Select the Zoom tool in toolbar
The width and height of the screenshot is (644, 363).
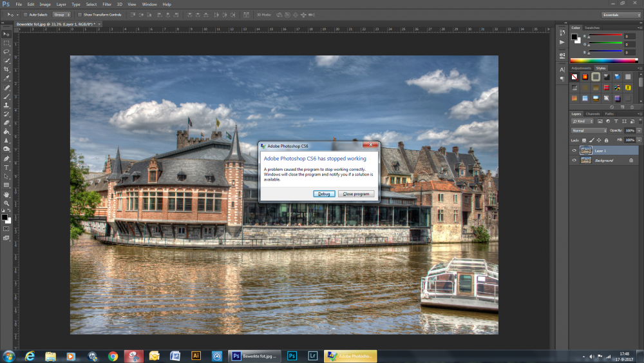pyautogui.click(x=6, y=203)
